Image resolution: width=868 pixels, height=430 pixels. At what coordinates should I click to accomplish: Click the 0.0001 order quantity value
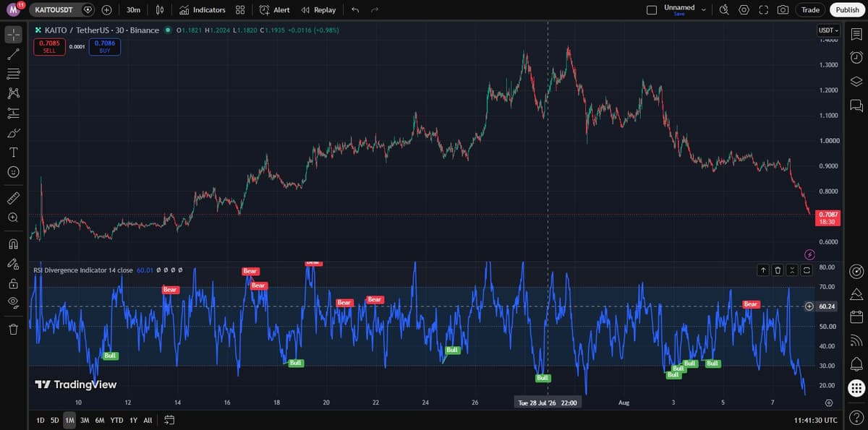[77, 47]
